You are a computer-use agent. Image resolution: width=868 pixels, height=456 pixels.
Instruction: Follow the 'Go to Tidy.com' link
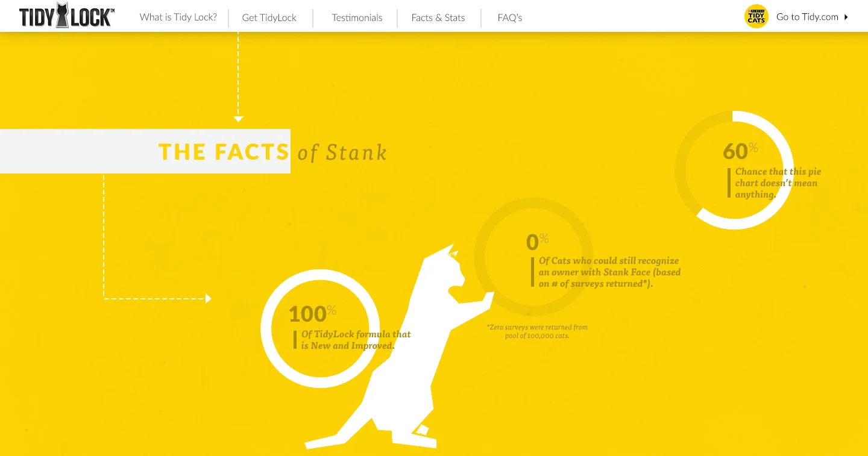click(807, 17)
